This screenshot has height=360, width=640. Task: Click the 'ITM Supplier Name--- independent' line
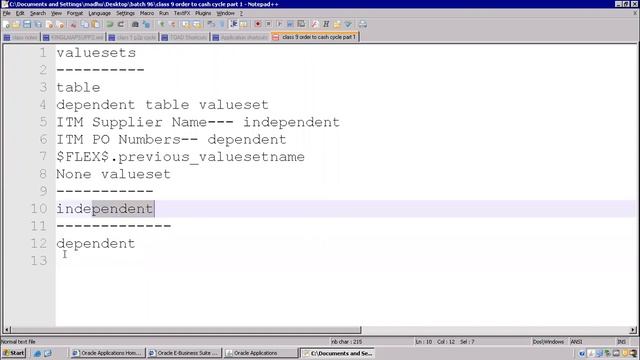coord(198,122)
